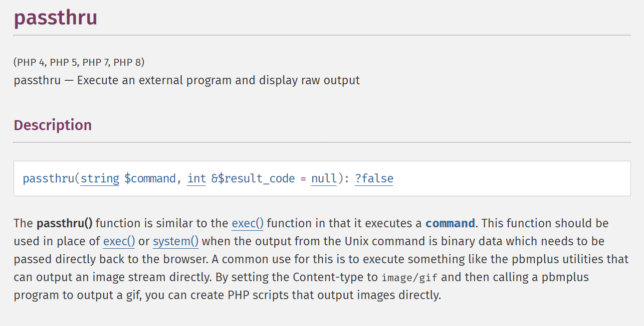Click exec() link after "in place of"
The height and width of the screenshot is (326, 644).
119,242
